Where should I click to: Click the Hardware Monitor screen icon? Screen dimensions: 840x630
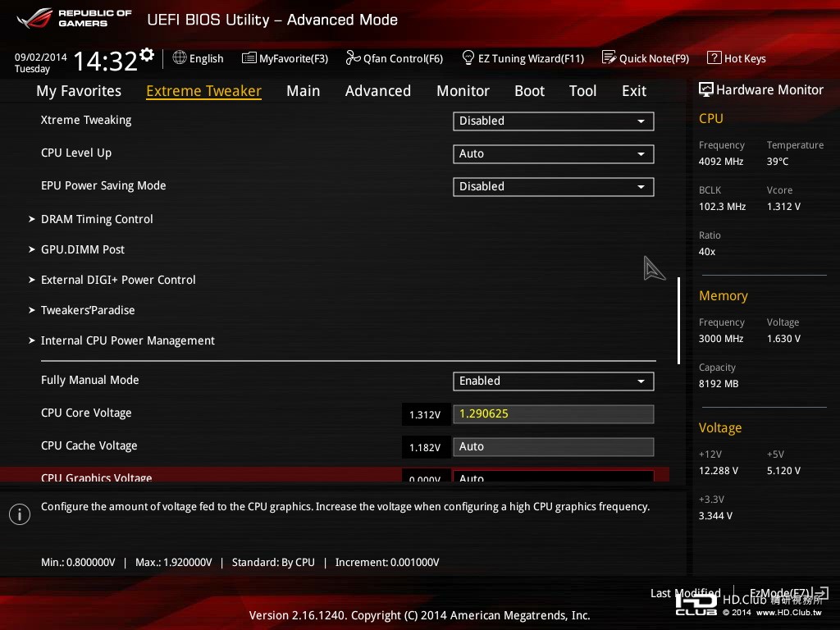tap(706, 89)
